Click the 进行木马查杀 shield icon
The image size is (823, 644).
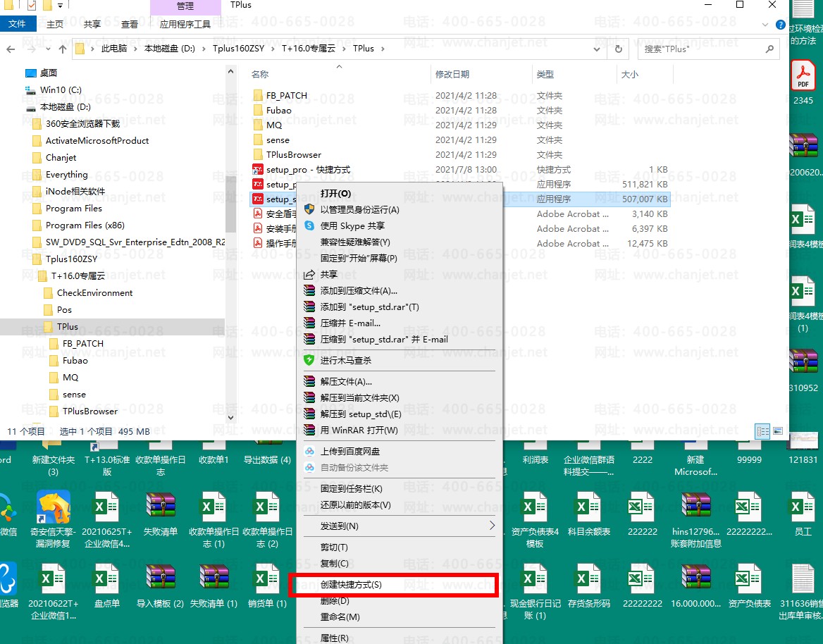tap(309, 361)
